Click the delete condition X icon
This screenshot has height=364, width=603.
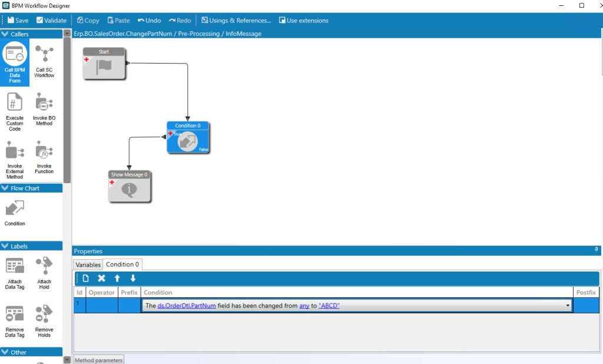click(x=101, y=279)
